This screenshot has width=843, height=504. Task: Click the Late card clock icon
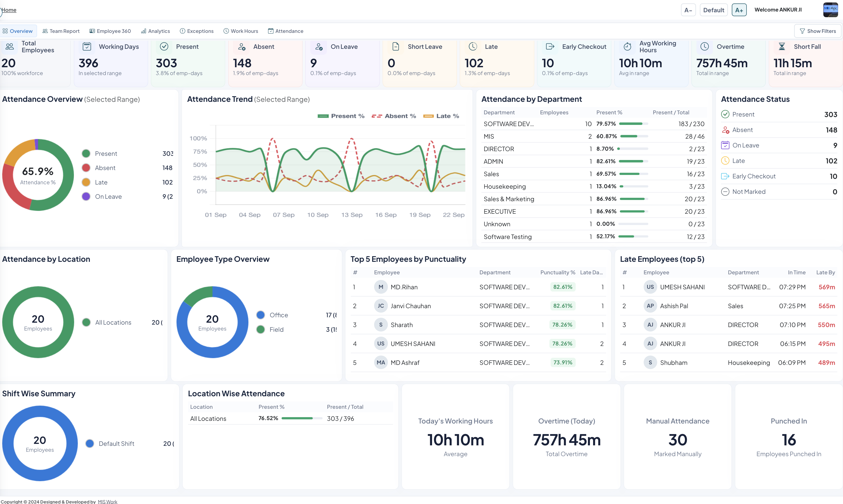click(x=473, y=47)
